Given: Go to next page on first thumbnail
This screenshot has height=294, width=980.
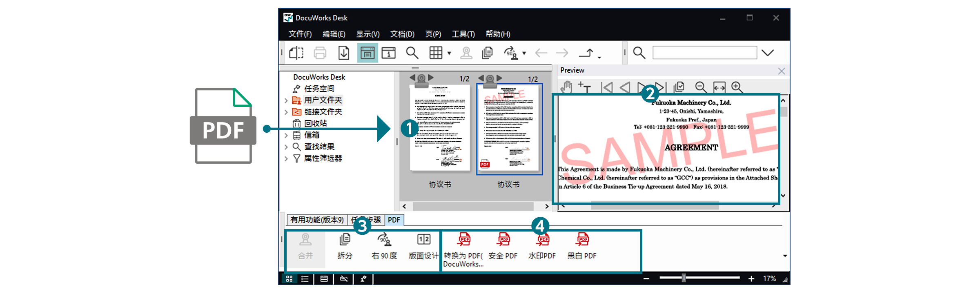Looking at the screenshot, I should click(x=431, y=78).
